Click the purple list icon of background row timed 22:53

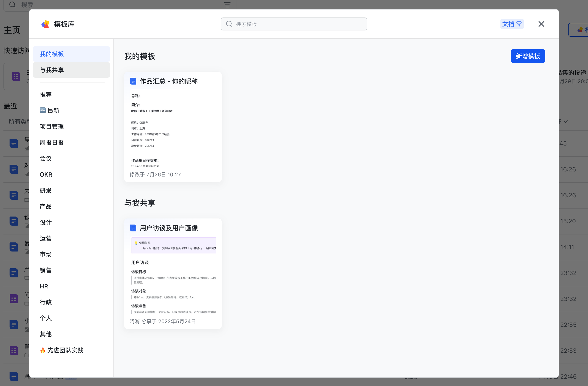pyautogui.click(x=14, y=350)
